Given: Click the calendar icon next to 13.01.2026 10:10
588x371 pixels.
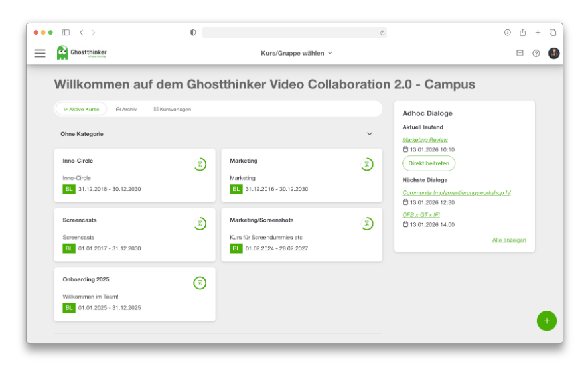Looking at the screenshot, I should pyautogui.click(x=405, y=149).
